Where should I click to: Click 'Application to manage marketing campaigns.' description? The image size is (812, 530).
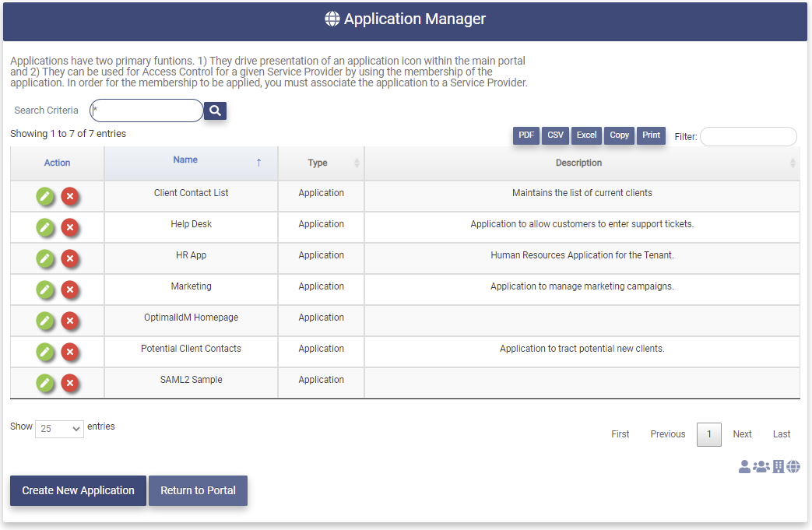[x=582, y=286]
